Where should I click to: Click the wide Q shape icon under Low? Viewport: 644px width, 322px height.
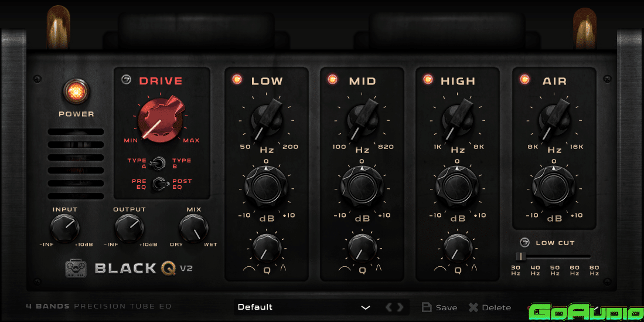pos(249,269)
